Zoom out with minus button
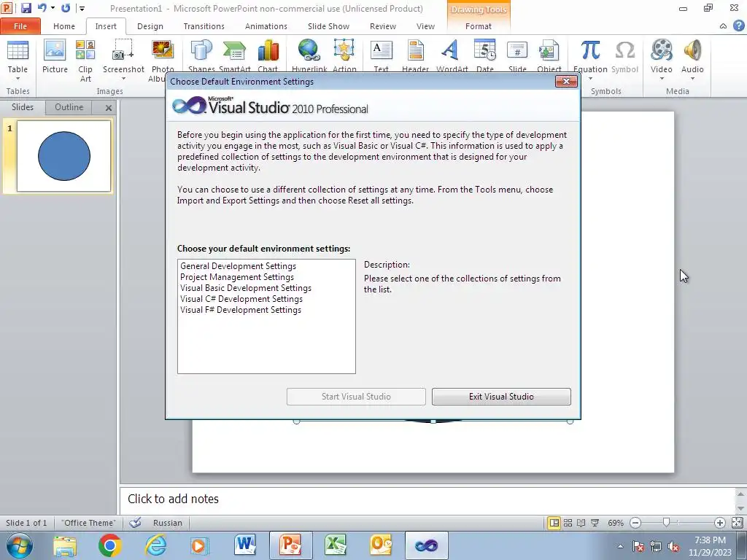This screenshot has width=747, height=560. point(635,523)
